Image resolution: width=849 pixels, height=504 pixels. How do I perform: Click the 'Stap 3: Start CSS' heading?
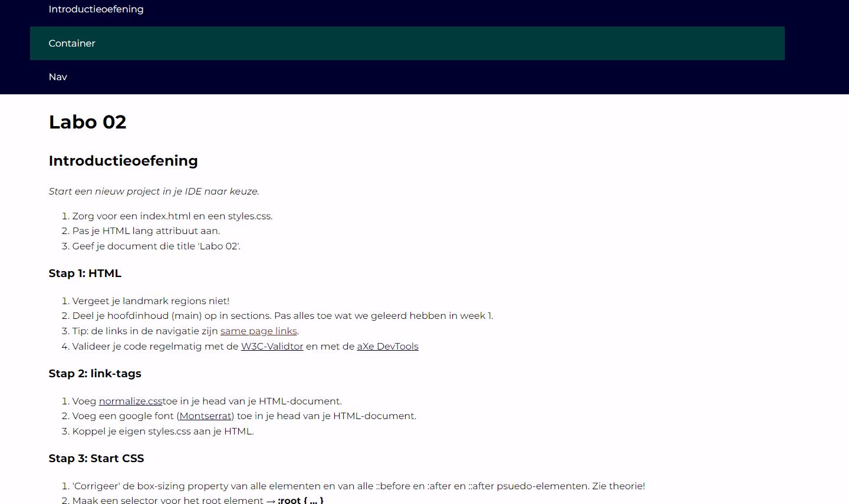(x=96, y=459)
